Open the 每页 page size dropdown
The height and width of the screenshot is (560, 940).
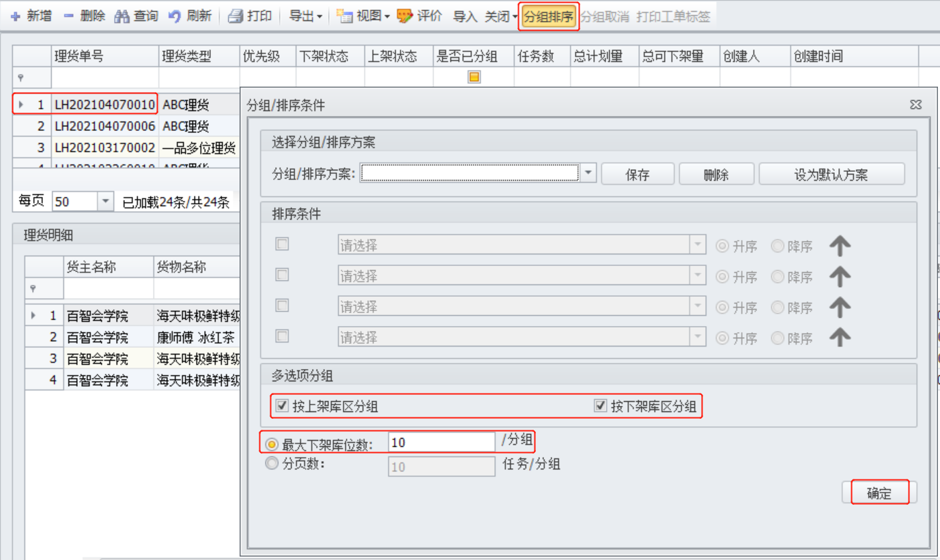tap(105, 201)
